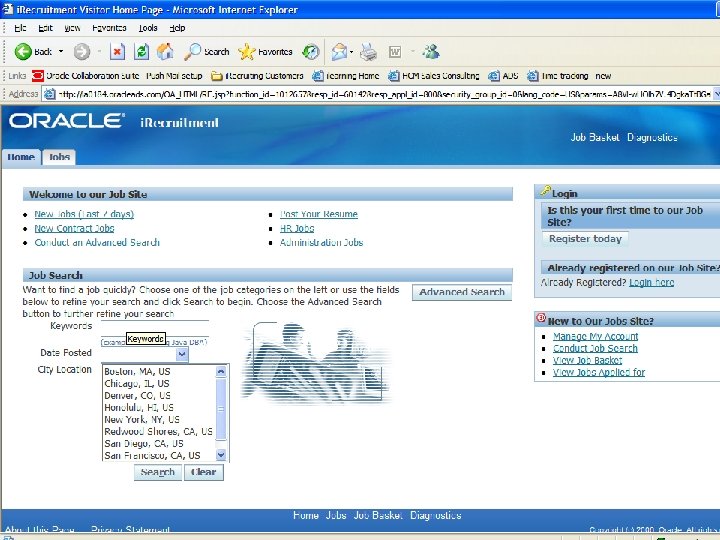Click the ADS link icon
720x540 pixels.
[x=494, y=76]
